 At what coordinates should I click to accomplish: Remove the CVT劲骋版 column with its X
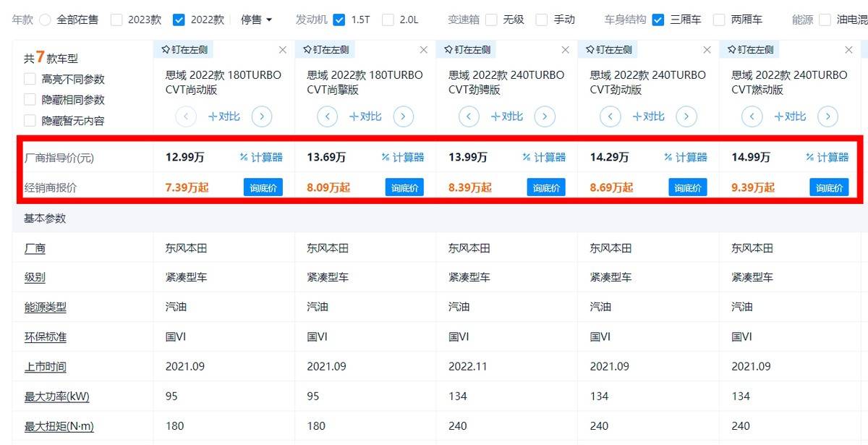point(566,50)
